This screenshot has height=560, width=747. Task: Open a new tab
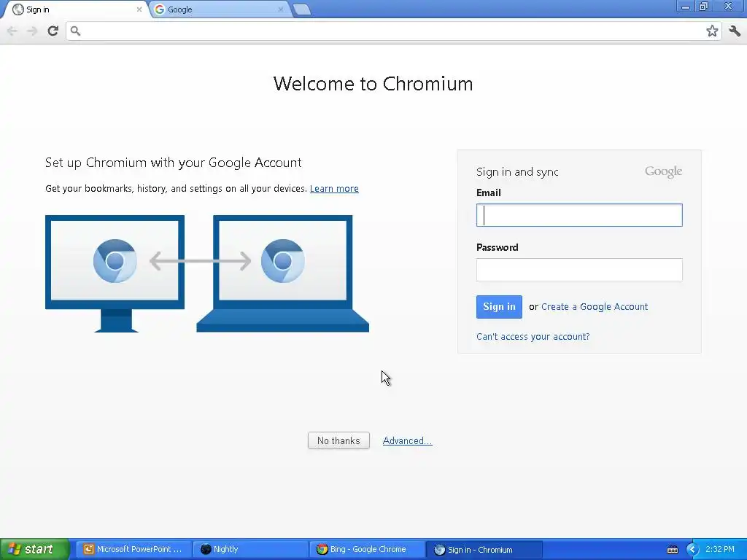click(302, 9)
